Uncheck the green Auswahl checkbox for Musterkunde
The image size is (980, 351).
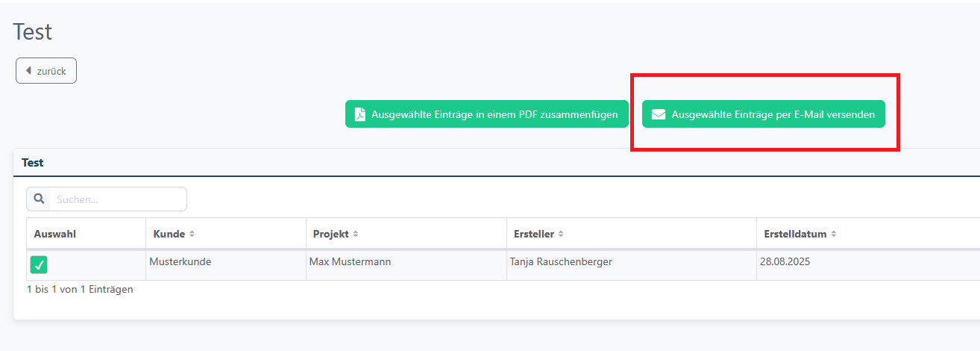tap(39, 264)
